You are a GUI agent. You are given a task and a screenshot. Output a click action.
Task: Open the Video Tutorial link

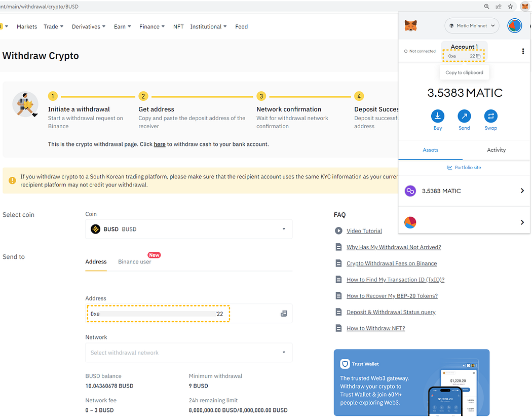364,231
